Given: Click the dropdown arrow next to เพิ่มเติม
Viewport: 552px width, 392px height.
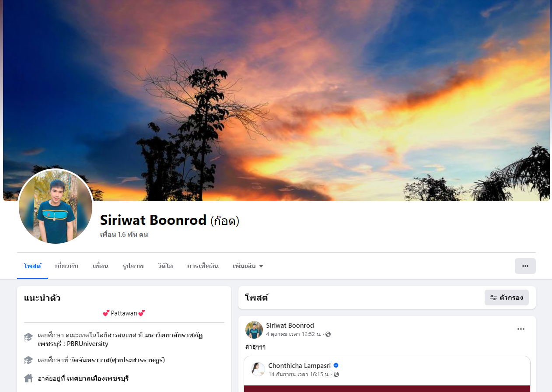Looking at the screenshot, I should point(261,266).
